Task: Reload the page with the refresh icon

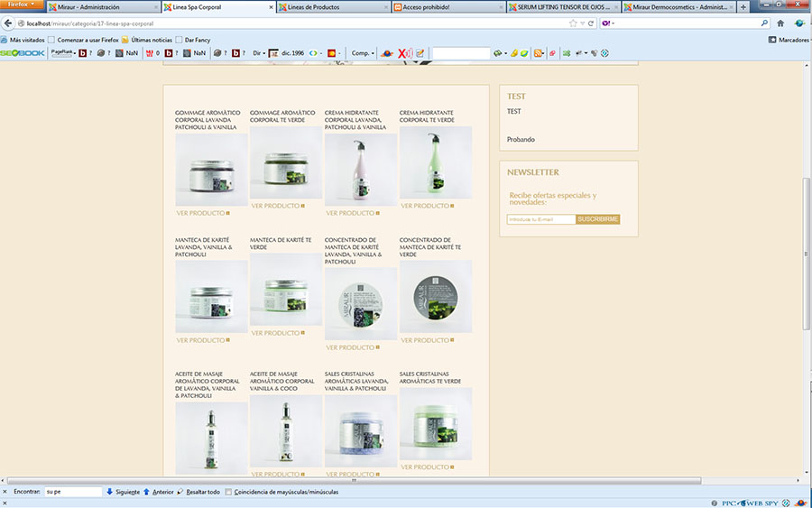Action: 590,23
